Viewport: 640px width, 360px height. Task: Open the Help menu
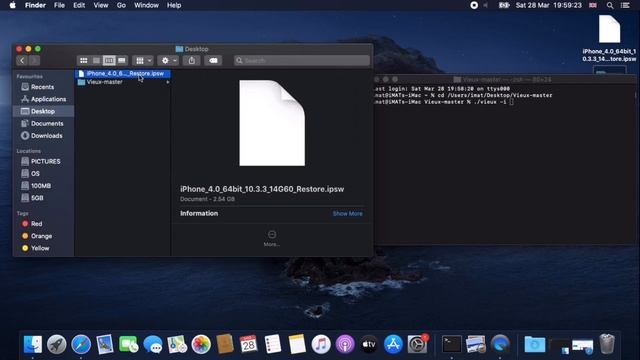(174, 5)
